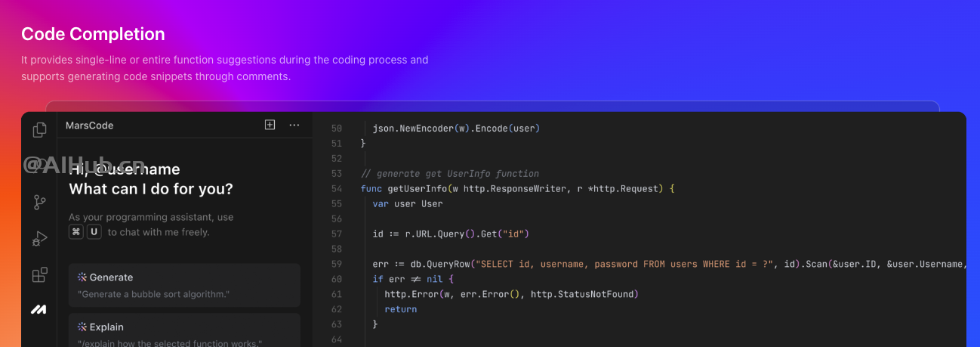
Task: Click the new chat plus icon
Action: pyautogui.click(x=270, y=125)
